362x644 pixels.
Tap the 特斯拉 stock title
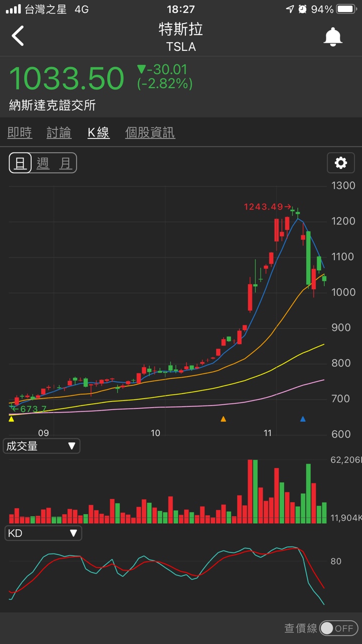[181, 29]
